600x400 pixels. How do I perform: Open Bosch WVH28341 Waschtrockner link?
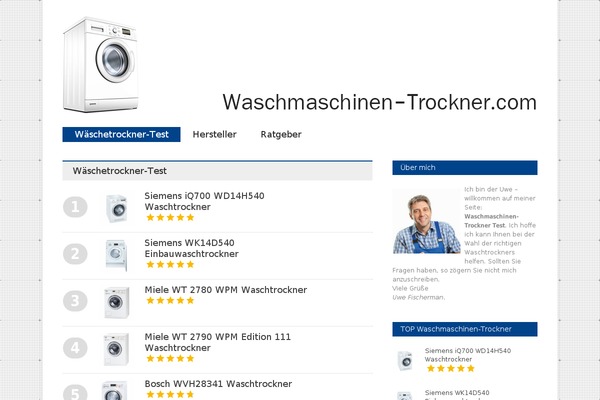tap(218, 384)
